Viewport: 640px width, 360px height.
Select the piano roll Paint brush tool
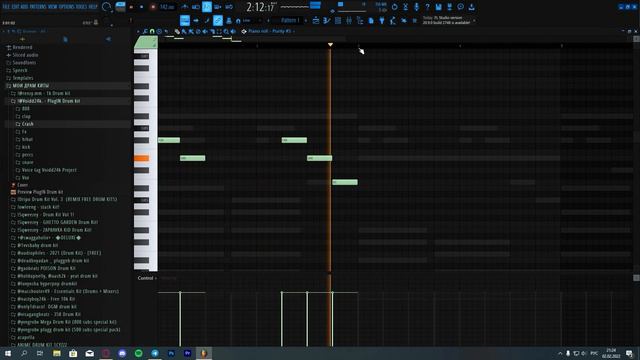[x=184, y=31]
